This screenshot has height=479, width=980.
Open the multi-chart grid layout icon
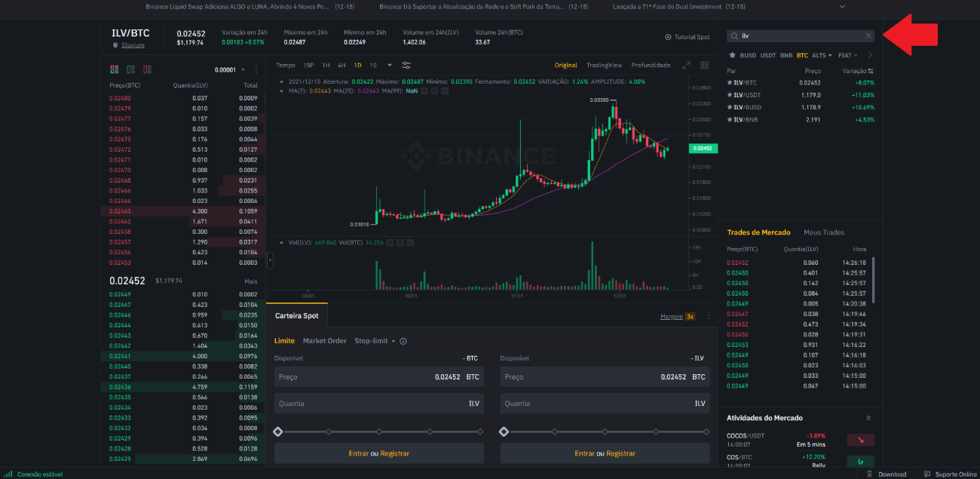point(705,66)
